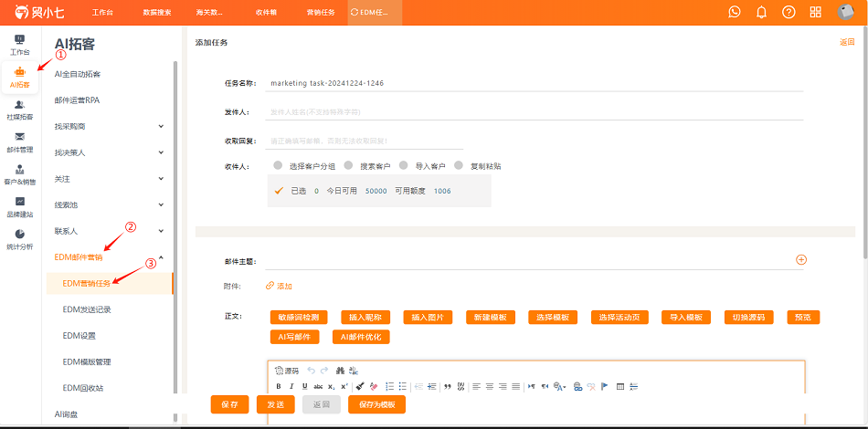
Task: Focus the 发件人 name input field
Action: point(535,112)
